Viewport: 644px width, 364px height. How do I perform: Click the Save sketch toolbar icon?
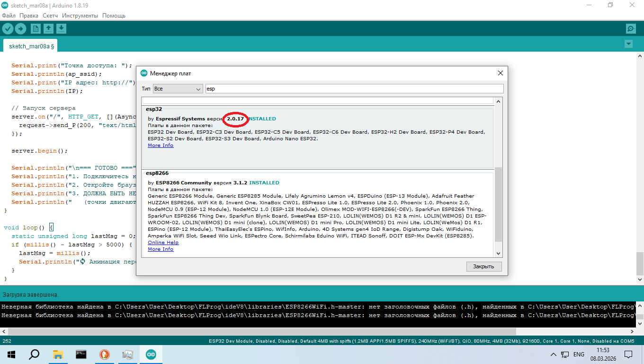(61, 29)
